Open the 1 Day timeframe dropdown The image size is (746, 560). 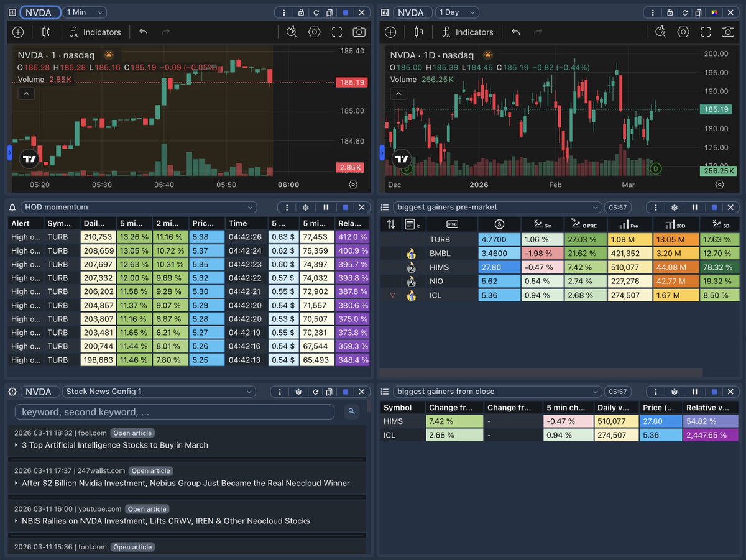458,12
